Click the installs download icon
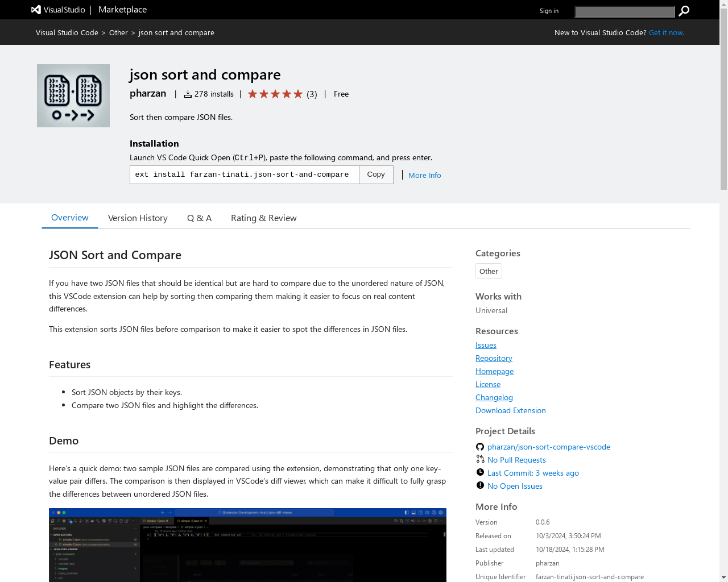Screen dimensions: 728x582 pyautogui.click(x=188, y=94)
